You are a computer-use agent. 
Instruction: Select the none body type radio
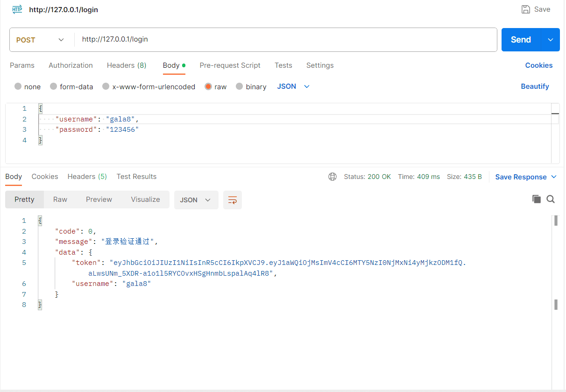tap(18, 86)
